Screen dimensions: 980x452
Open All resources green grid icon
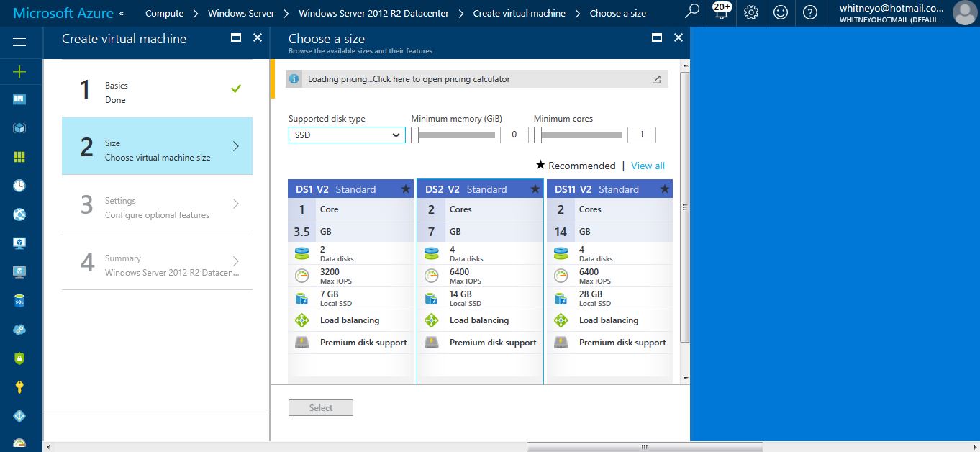[19, 157]
